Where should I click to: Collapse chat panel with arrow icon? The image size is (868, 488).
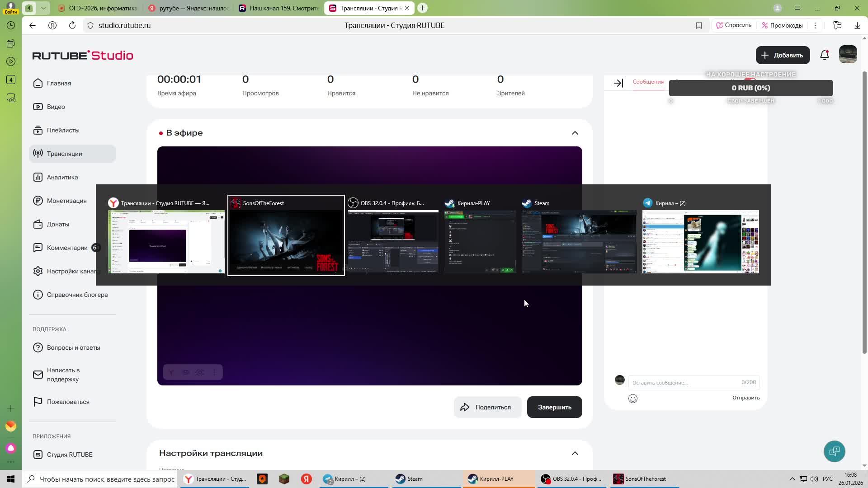coord(618,83)
